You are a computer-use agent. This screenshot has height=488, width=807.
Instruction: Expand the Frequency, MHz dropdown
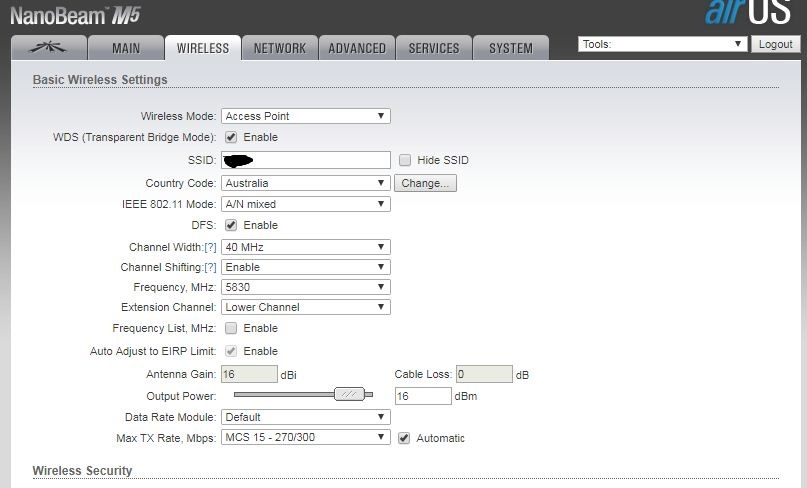click(x=306, y=287)
